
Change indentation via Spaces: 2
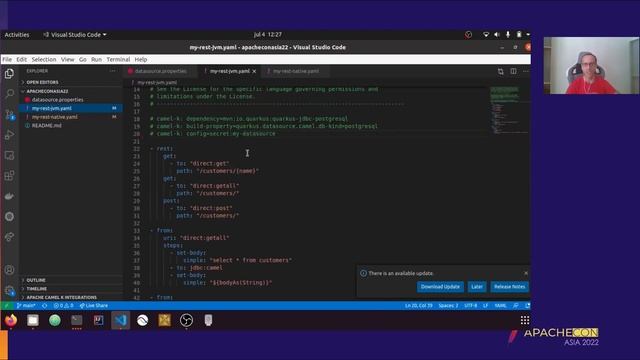coord(448,306)
